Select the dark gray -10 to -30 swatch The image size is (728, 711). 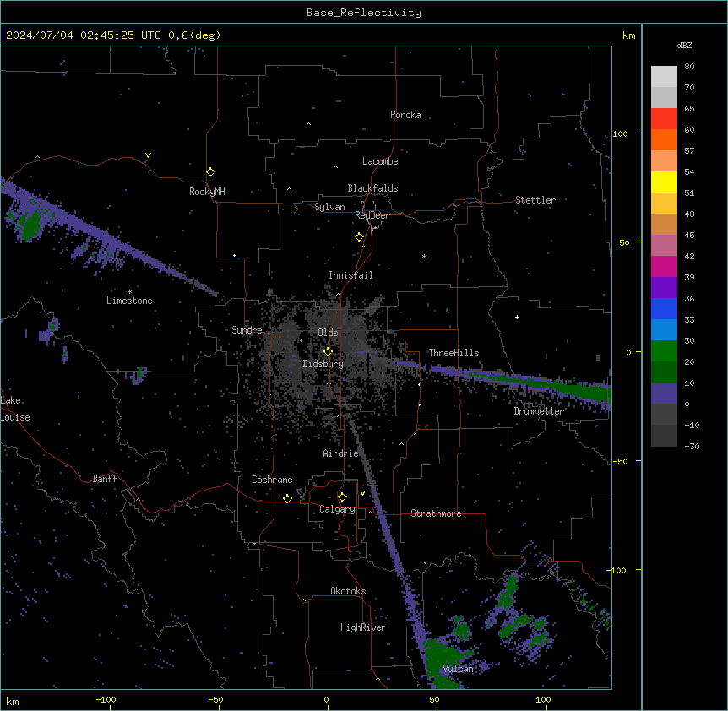[664, 436]
